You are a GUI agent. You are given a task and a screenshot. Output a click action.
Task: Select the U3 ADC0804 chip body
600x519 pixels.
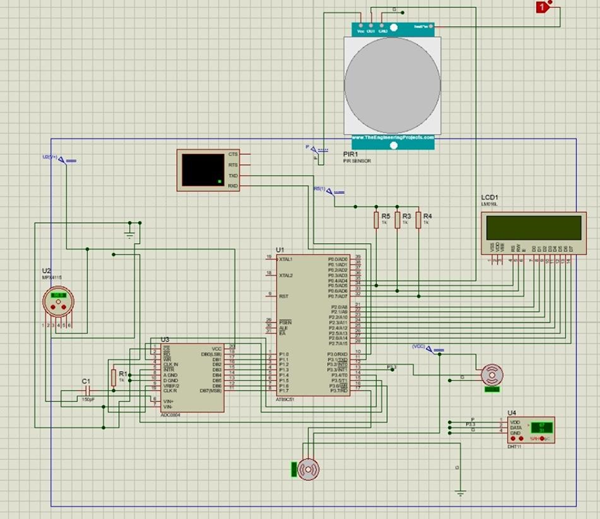[192, 378]
